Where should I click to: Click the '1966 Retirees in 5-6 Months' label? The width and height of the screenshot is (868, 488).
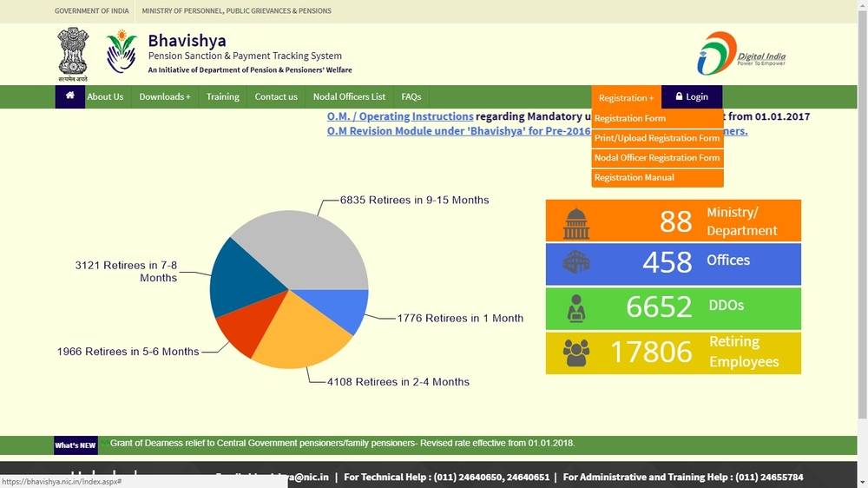coord(128,352)
